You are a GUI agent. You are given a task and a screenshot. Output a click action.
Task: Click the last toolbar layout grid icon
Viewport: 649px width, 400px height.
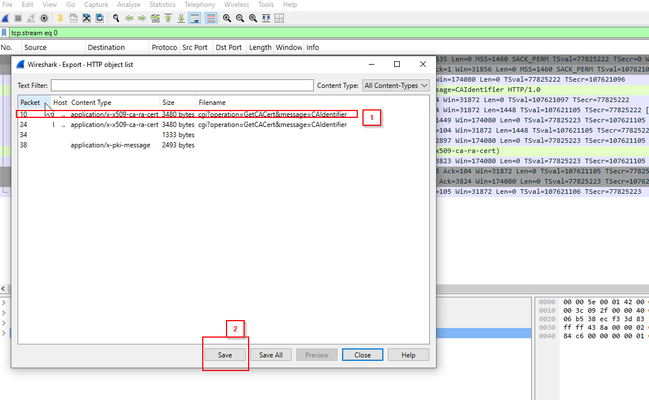pyautogui.click(x=279, y=18)
